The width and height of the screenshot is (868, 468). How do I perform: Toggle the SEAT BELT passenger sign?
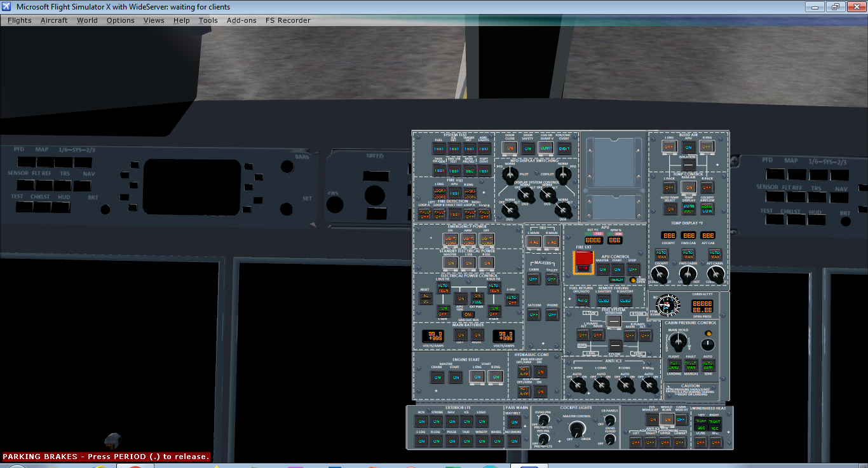point(515,422)
